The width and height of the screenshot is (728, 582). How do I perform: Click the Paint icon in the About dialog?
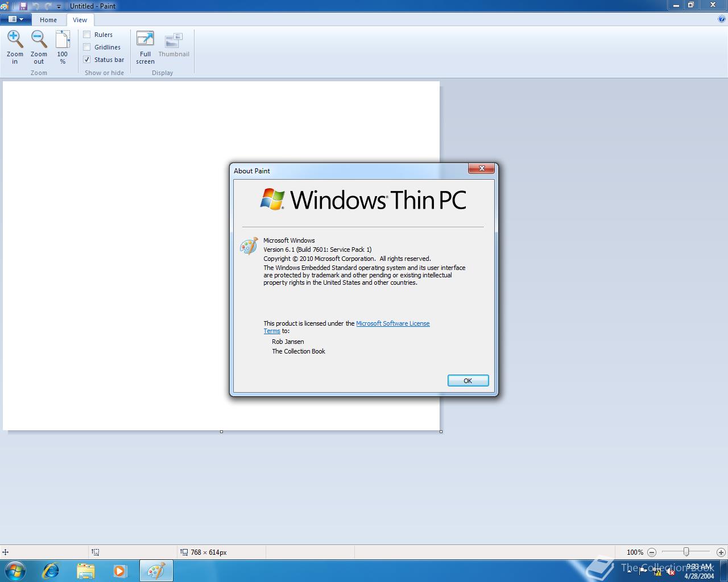click(x=249, y=246)
